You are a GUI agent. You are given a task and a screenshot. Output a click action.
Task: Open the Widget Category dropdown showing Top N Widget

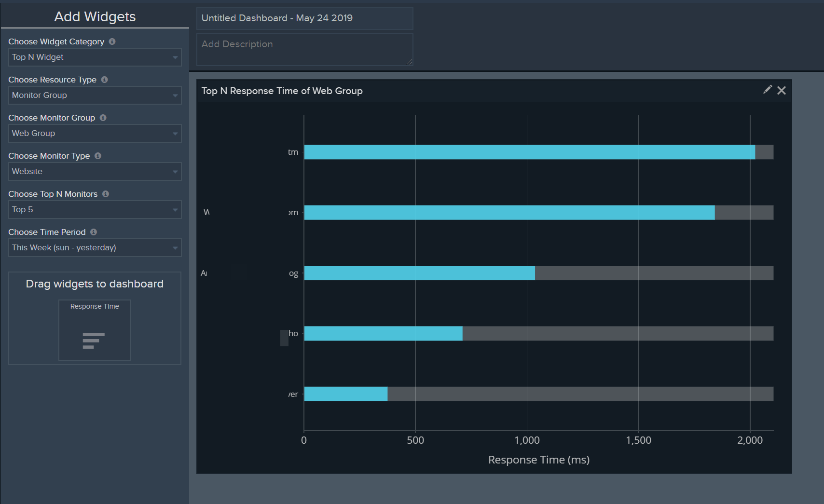click(x=95, y=57)
